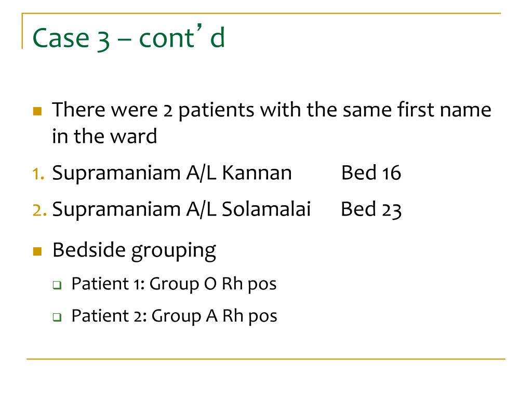Screen dimensions: 532x399
Task: Click the phrase 'same first name'
Action: pos(417,110)
